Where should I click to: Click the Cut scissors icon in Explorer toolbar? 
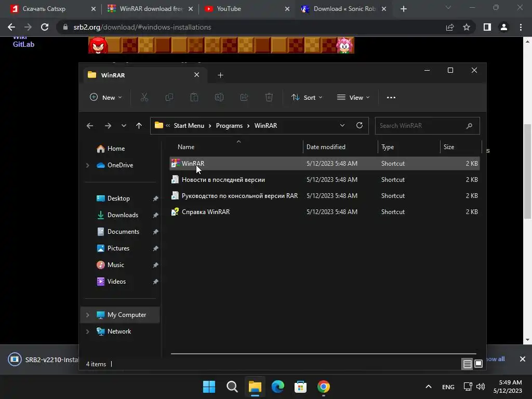click(144, 97)
